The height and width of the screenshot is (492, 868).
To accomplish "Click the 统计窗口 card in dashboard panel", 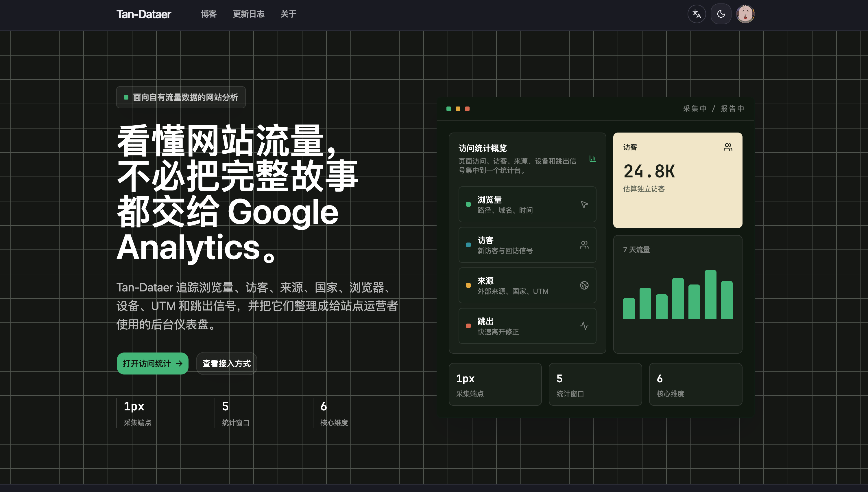I will (595, 384).
